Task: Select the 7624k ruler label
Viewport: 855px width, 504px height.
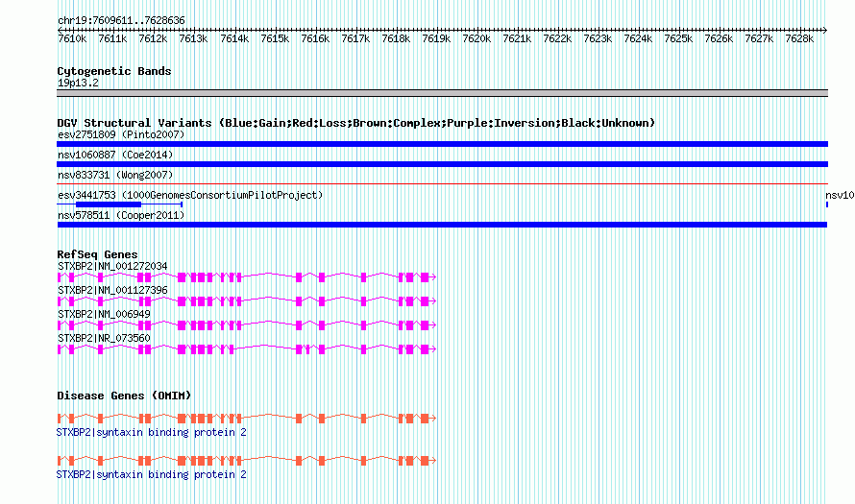Action: point(638,39)
